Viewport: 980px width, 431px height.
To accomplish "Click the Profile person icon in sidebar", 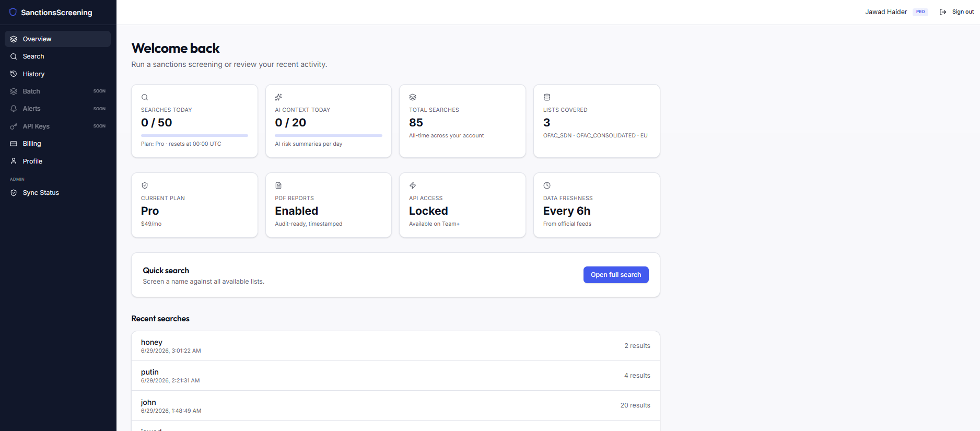I will pyautogui.click(x=14, y=161).
